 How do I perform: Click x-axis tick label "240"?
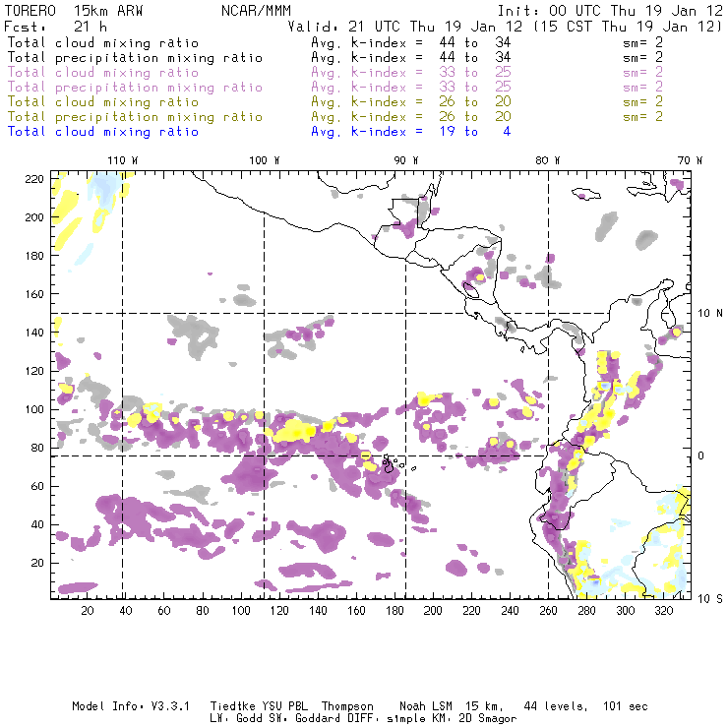(510, 611)
